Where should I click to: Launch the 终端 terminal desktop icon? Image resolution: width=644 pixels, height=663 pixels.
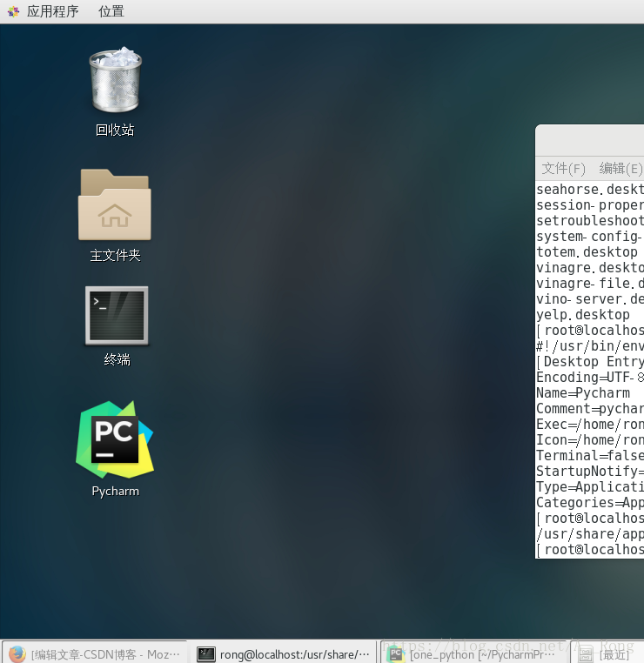pyautogui.click(x=117, y=316)
